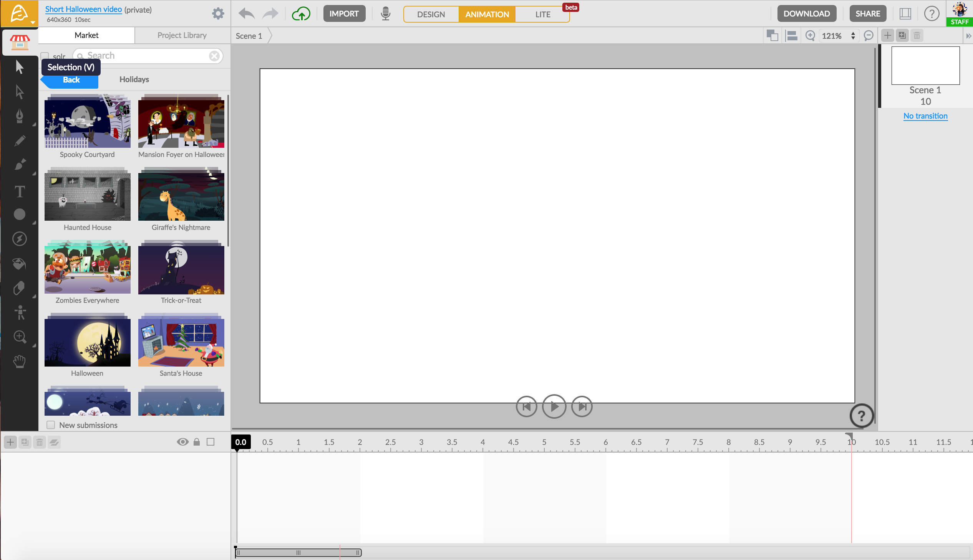973x560 pixels.
Task: Click the DOWNLOAD button
Action: (807, 13)
